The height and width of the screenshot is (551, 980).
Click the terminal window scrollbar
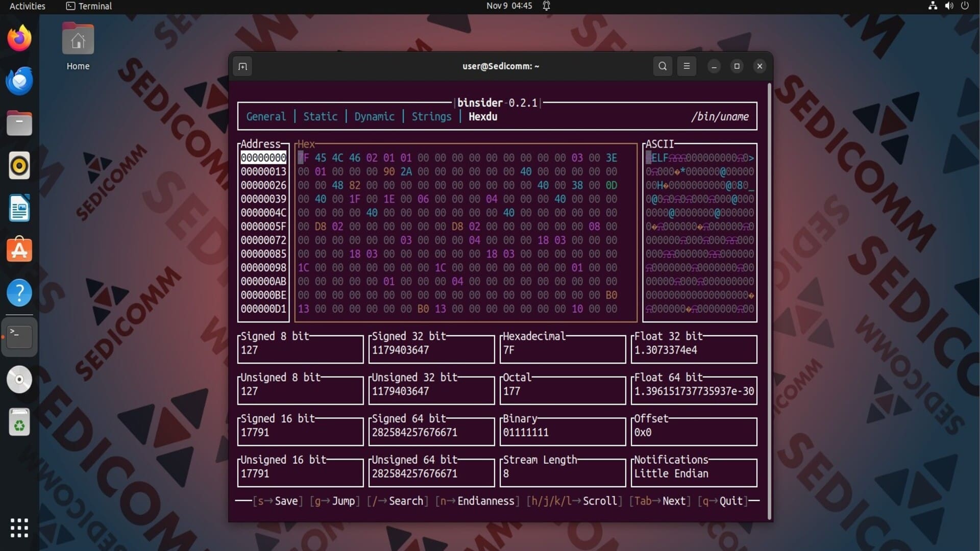[769, 301]
